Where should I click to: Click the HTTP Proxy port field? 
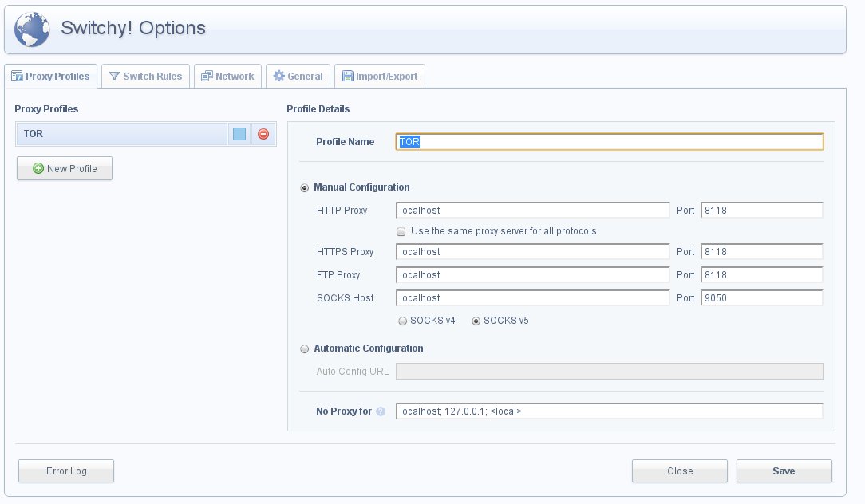click(762, 210)
